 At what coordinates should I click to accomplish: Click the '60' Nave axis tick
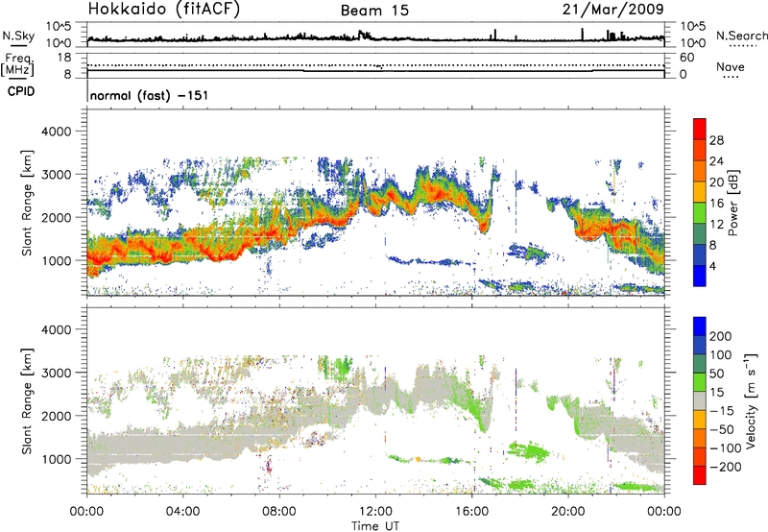686,58
